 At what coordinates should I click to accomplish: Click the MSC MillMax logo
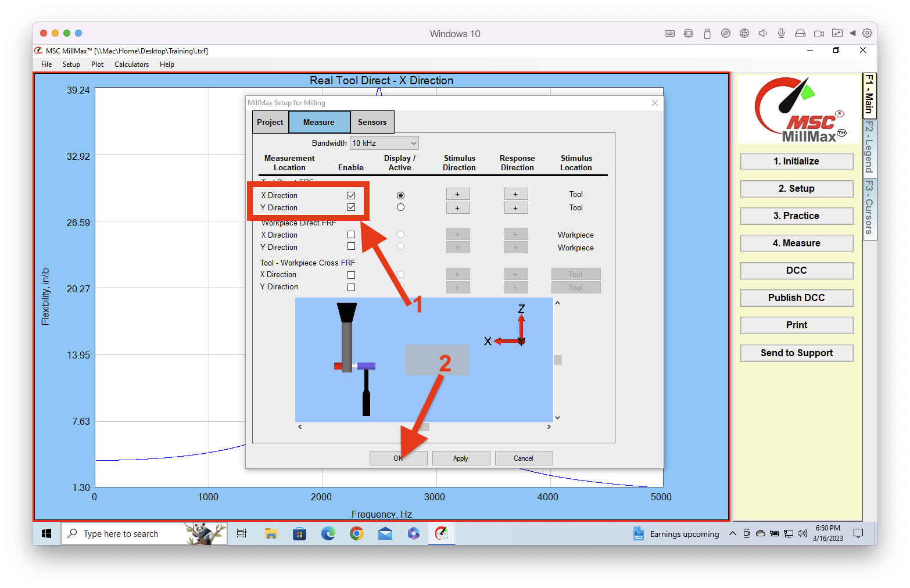799,110
